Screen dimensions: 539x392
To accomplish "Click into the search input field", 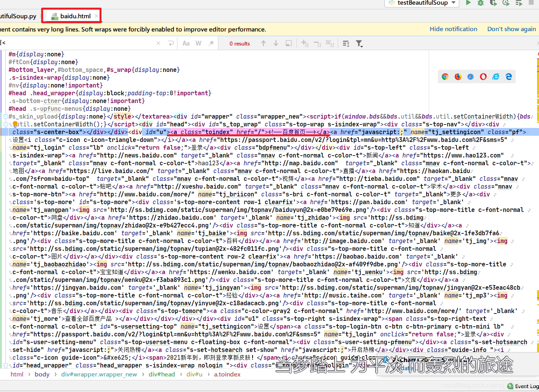I will 78,43.
